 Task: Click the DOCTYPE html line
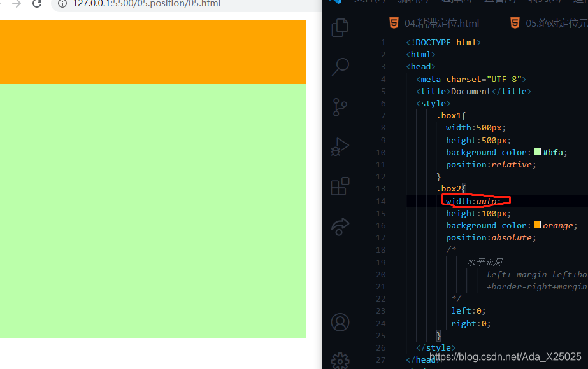pyautogui.click(x=443, y=43)
